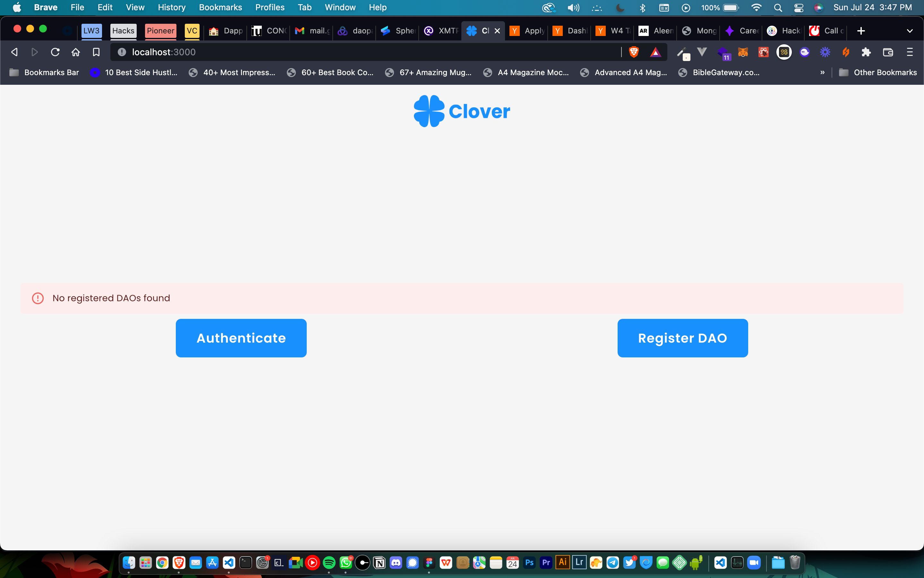Open the View menu
Screen dimensions: 924x578
click(135, 7)
